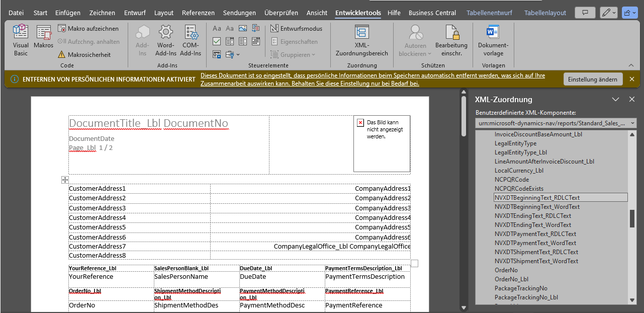Viewport: 644px width, 313px height.
Task: Click Makro aufzeichnen
Action: pos(88,29)
